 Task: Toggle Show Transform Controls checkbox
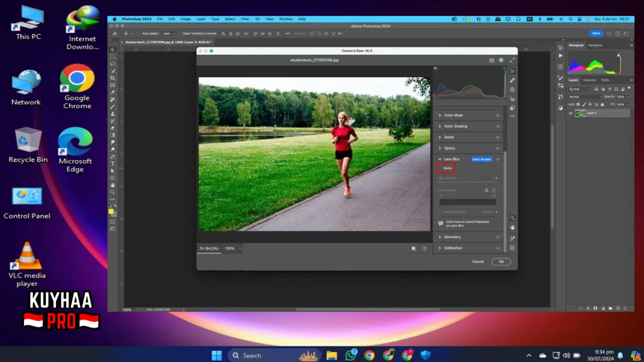pos(180,34)
